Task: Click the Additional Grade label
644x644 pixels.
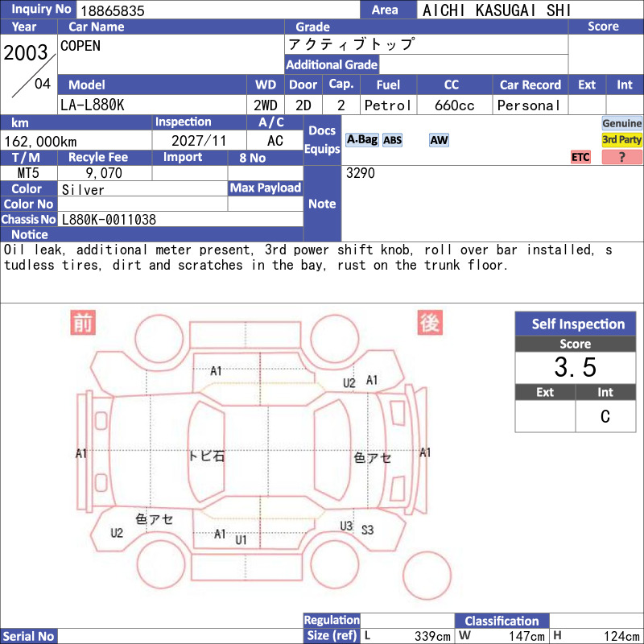Action: point(332,64)
